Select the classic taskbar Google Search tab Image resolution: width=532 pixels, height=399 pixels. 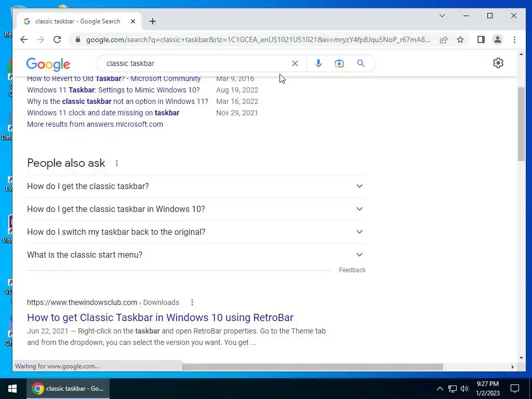click(x=78, y=21)
